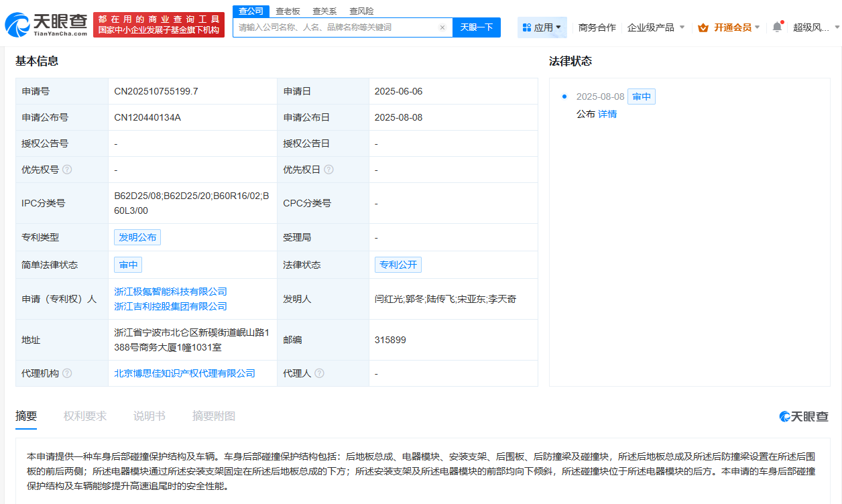Click the 天眼一下 search button
The height and width of the screenshot is (504, 842).
tap(477, 27)
